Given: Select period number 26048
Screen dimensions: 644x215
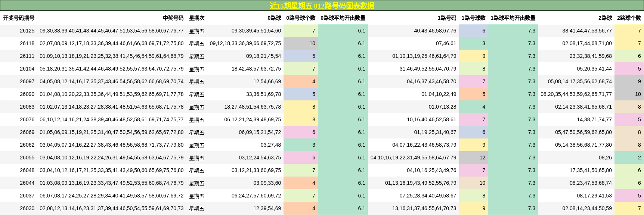Looking at the screenshot, I should 27,170.
